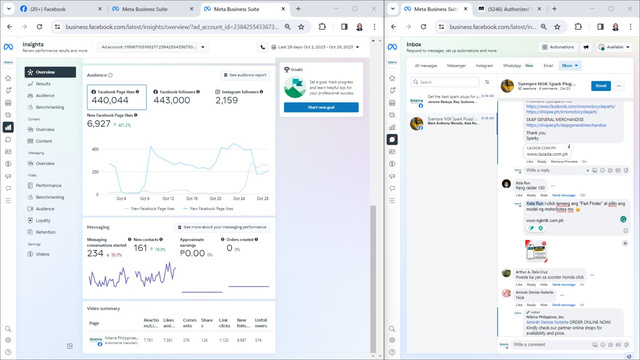Switch to Messenger tab in Inbox

(456, 66)
